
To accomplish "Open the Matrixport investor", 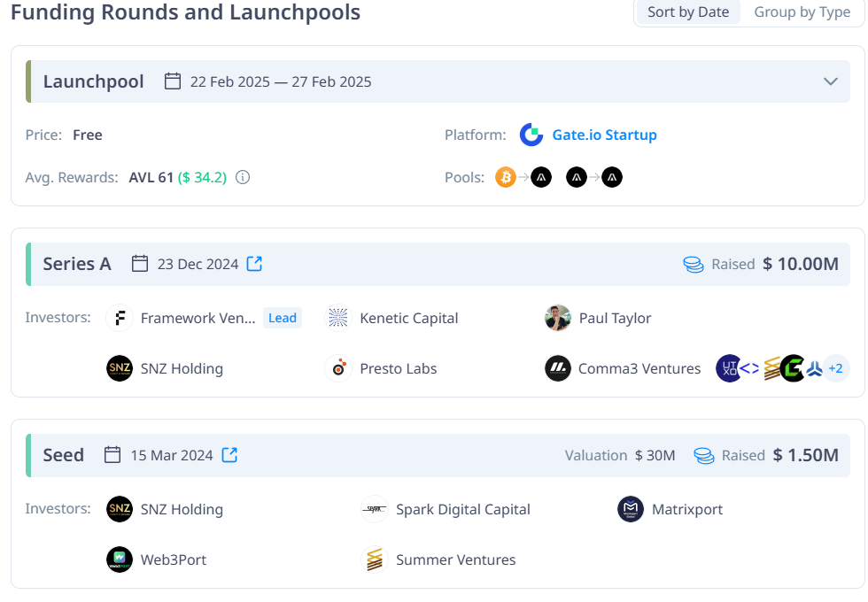I will (687, 509).
